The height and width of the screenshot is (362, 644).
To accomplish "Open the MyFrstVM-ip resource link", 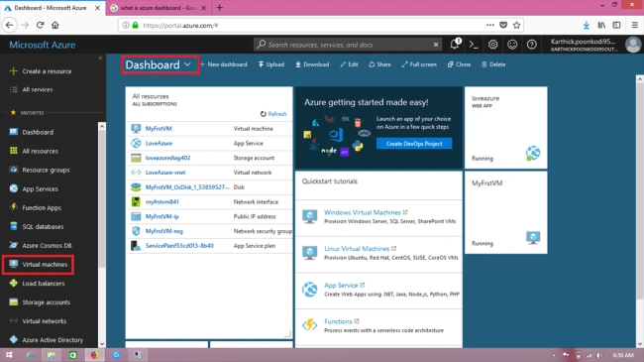I will pos(161,216).
